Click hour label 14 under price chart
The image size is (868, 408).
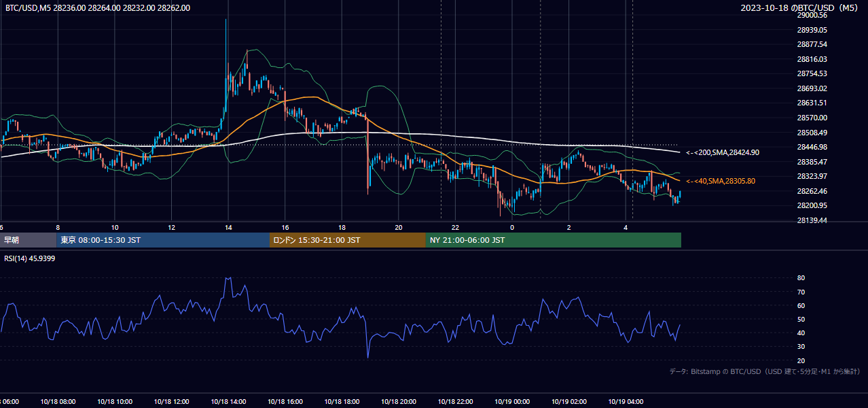(x=228, y=227)
